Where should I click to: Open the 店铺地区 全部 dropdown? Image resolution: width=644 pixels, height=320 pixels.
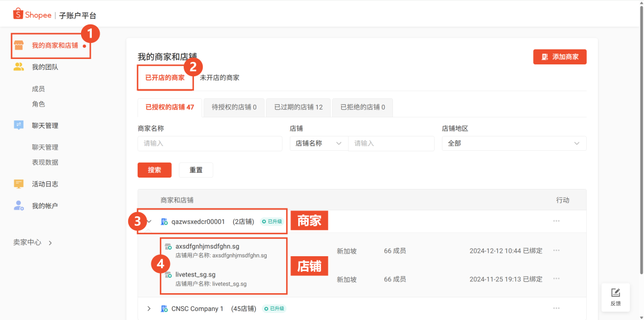coord(514,144)
